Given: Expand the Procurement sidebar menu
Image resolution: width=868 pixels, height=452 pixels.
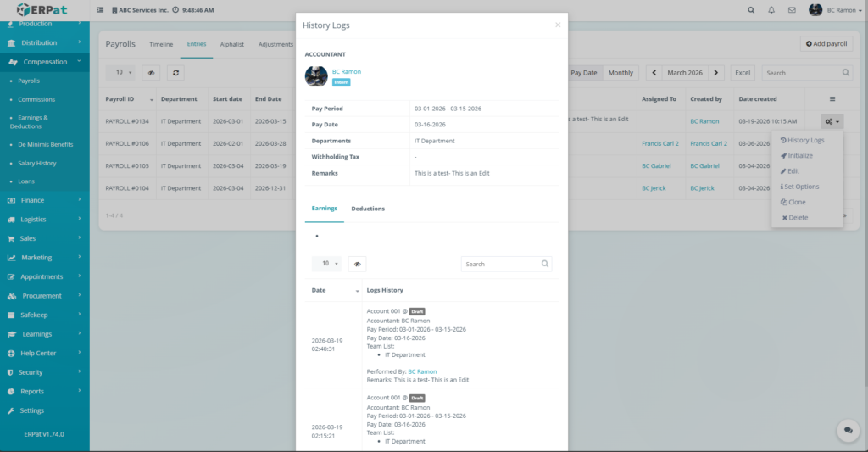Looking at the screenshot, I should pyautogui.click(x=45, y=296).
